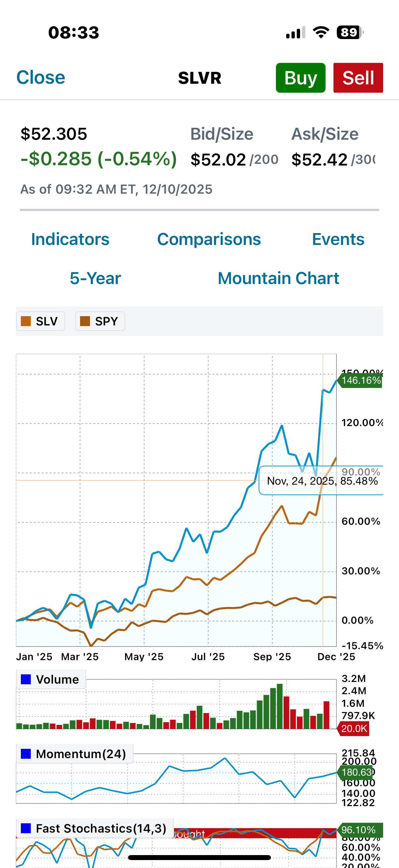
Task: Click the brown SPY color swatch
Action: click(85, 321)
